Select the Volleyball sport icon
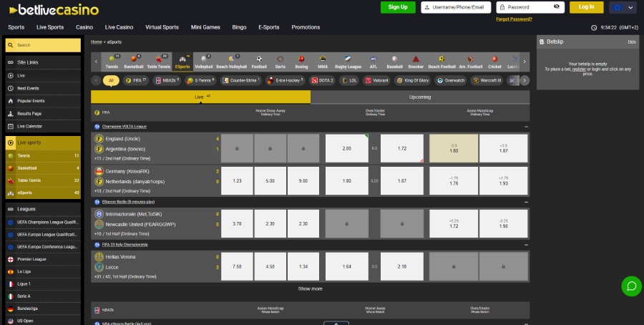Screen dimensions: 644x325 coord(204,62)
